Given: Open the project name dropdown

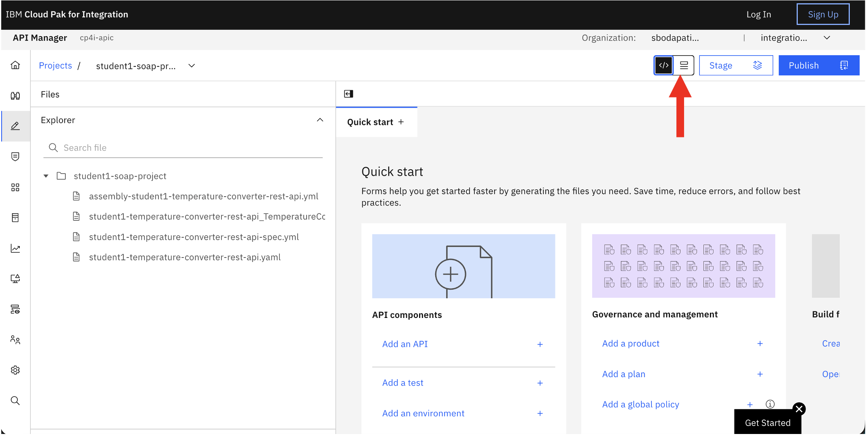Looking at the screenshot, I should click(192, 66).
